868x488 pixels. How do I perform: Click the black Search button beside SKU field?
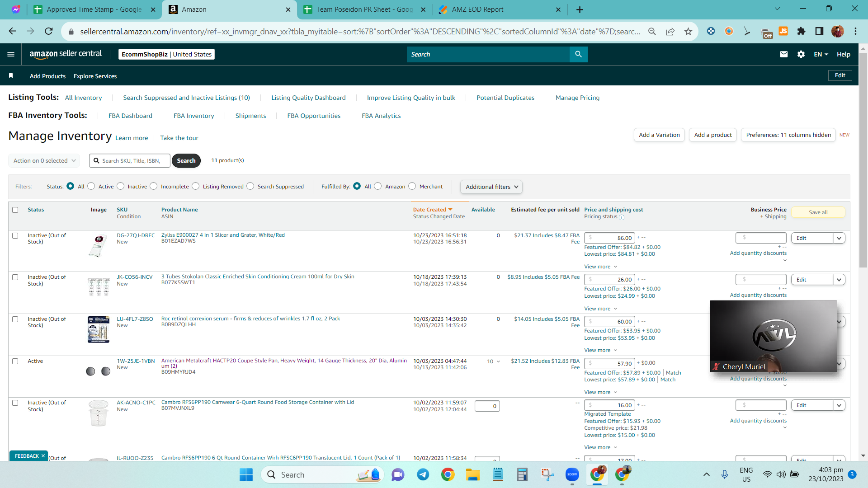186,160
